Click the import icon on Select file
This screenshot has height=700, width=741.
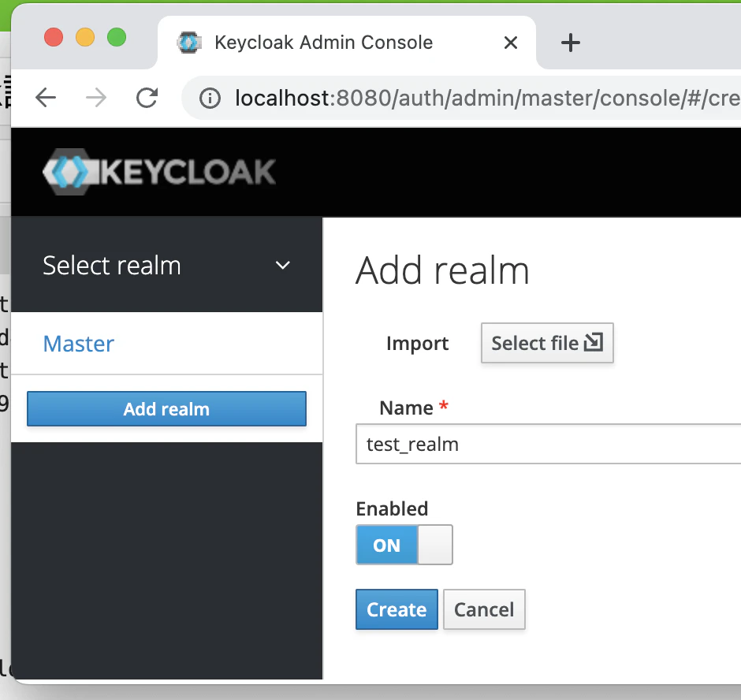coord(594,342)
